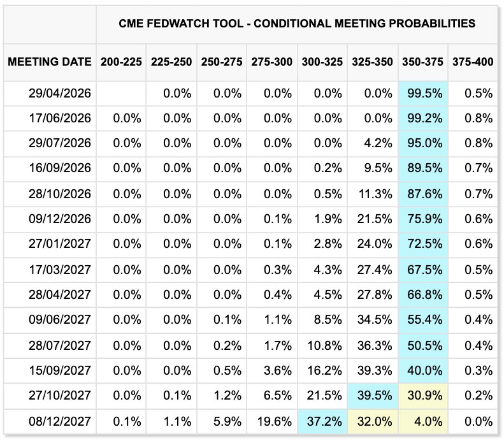The height and width of the screenshot is (441, 504).
Task: Click the 16/09/2026 meeting date cell
Action: point(60,169)
